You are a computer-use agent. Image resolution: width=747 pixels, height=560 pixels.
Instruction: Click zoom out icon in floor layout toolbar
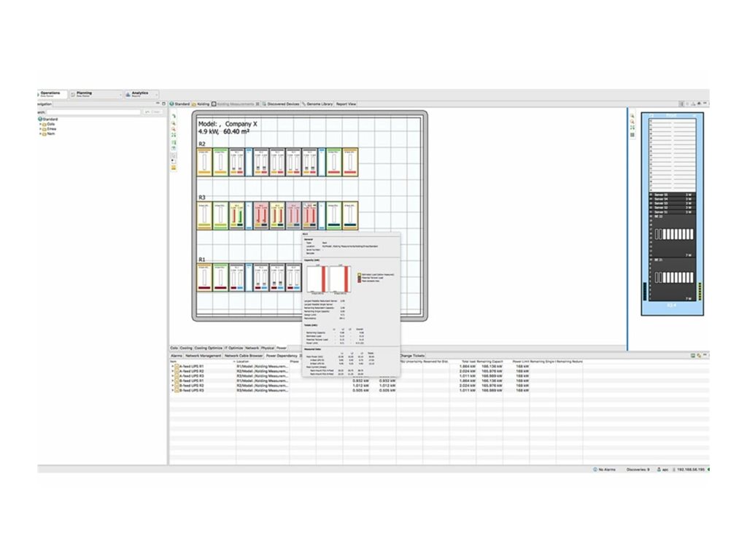click(x=174, y=129)
